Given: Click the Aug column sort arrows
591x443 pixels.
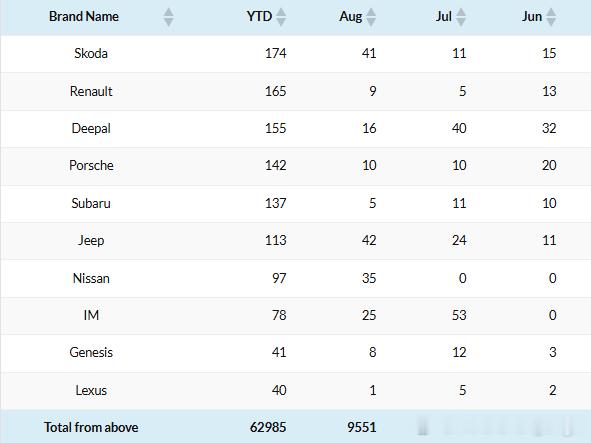Looking at the screenshot, I should point(371,17).
